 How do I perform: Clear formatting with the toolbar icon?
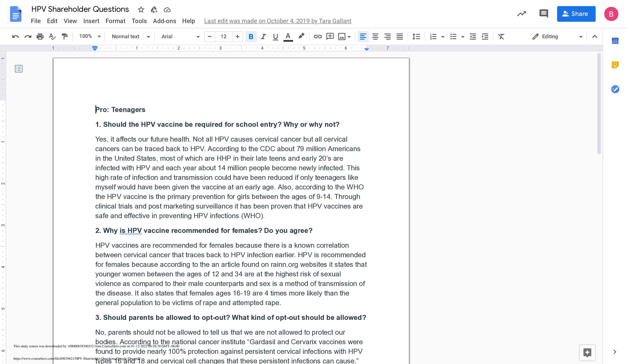[501, 37]
